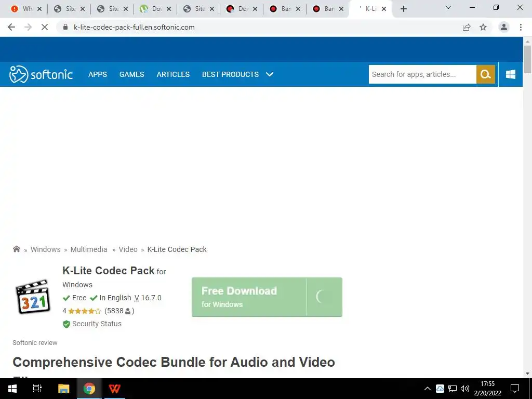This screenshot has width=532, height=399.
Task: Click the network tray icon
Action: tap(453, 389)
